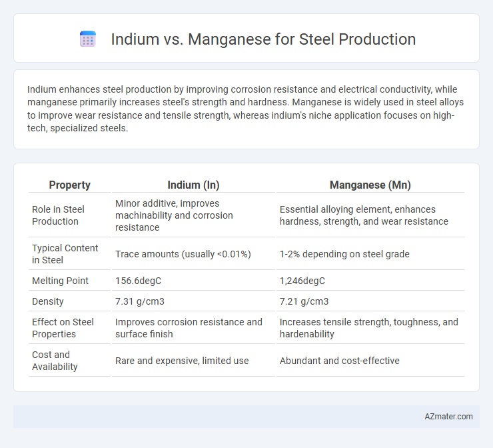Click the 'Melting Point' row label
493x448 pixels.
click(60, 280)
